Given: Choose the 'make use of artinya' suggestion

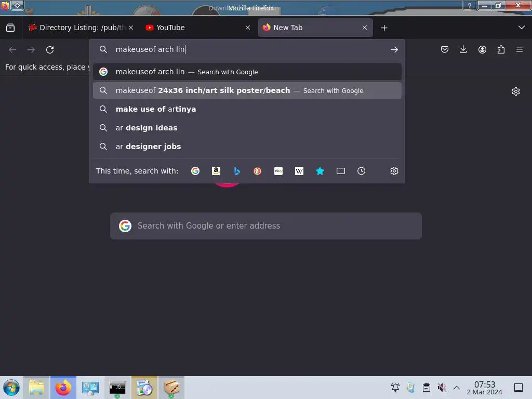Looking at the screenshot, I should (x=247, y=109).
